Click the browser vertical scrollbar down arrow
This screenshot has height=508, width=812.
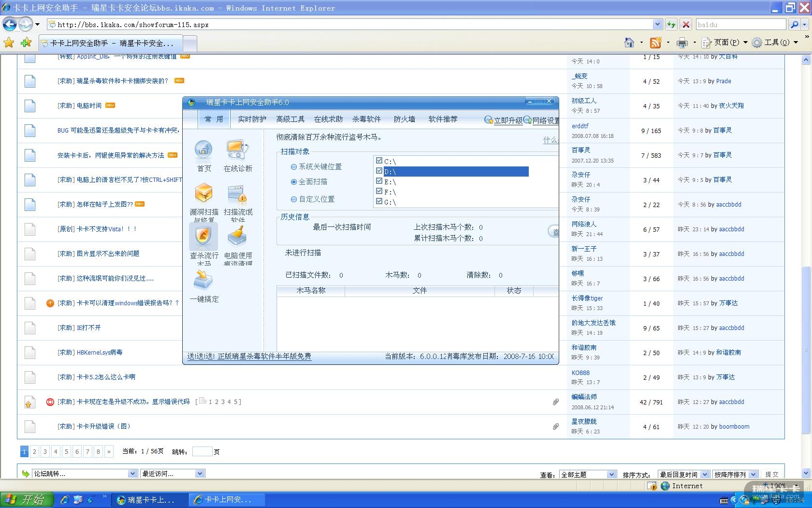pyautogui.click(x=806, y=473)
